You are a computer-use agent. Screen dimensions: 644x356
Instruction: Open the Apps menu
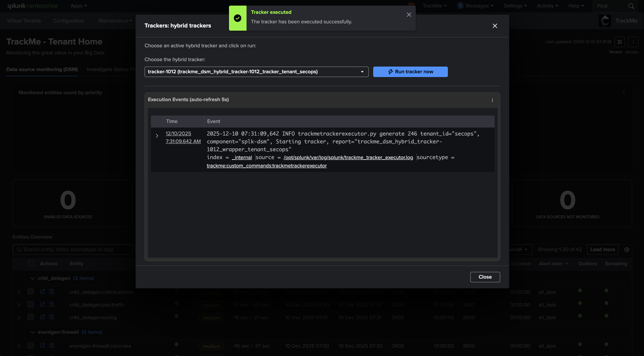pyautogui.click(x=78, y=6)
